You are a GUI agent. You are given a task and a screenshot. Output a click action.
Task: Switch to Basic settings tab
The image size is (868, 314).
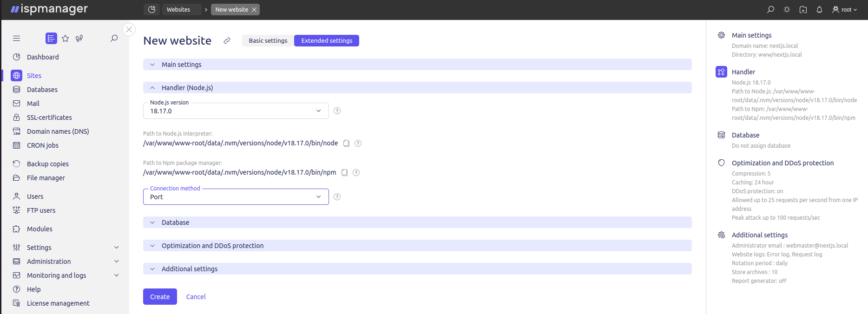coord(268,41)
